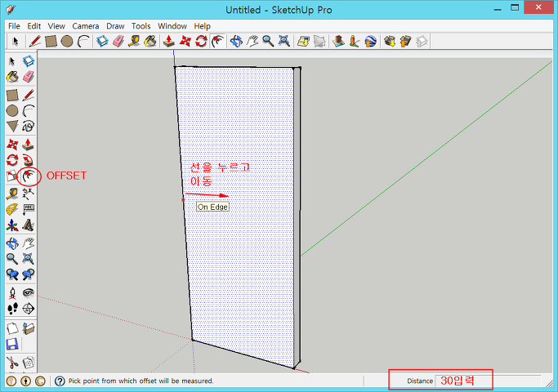Pick the Arc tool in the side palette

point(28,110)
